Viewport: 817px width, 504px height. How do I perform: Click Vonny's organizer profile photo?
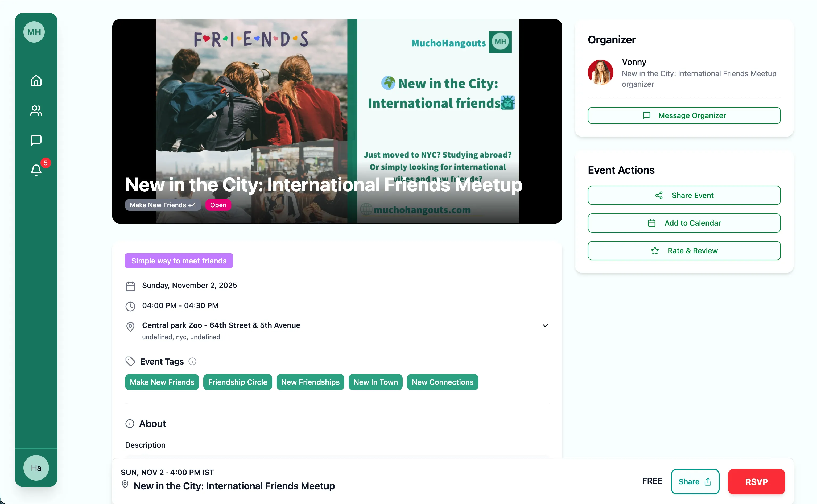point(600,72)
